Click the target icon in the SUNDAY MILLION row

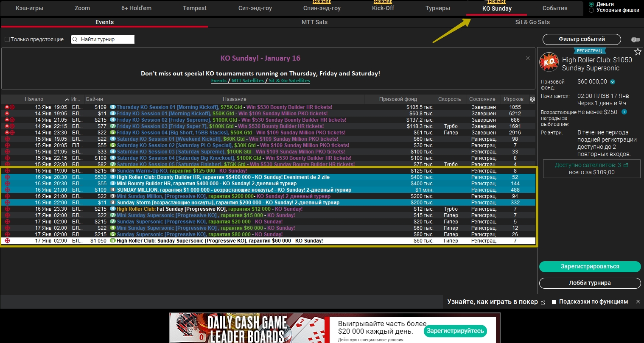(x=7, y=190)
